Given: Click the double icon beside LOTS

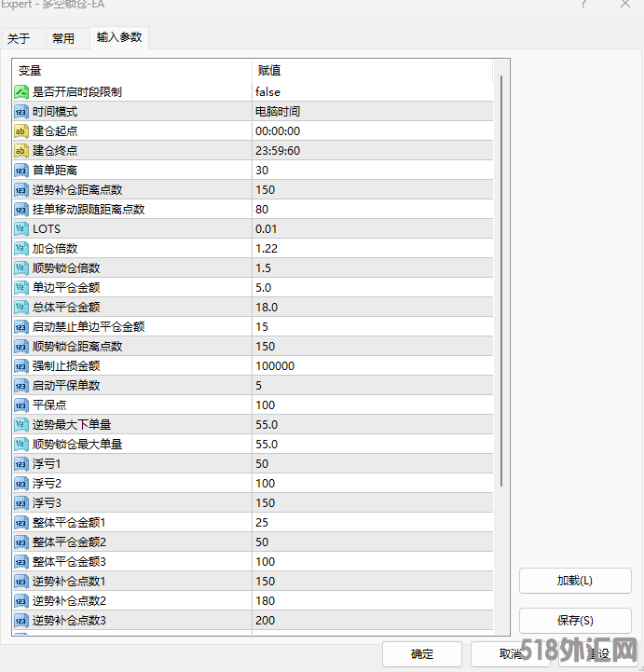Looking at the screenshot, I should point(21,229).
